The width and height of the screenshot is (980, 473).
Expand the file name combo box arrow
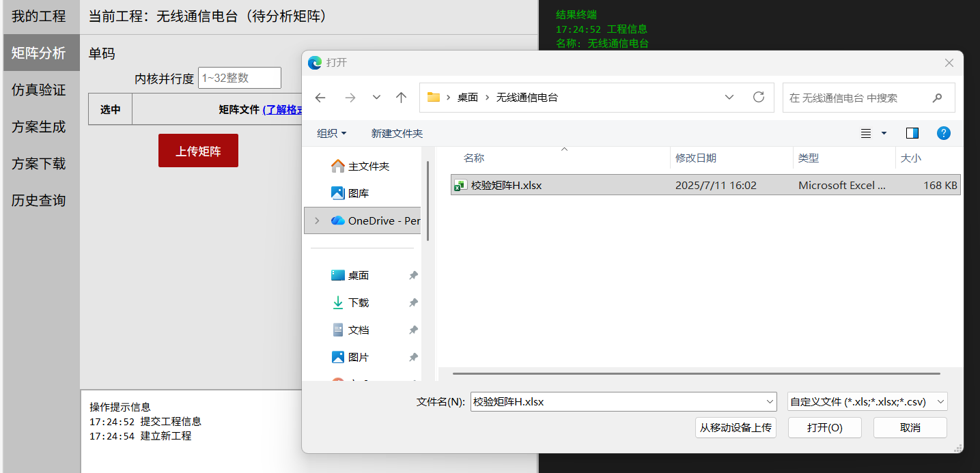pos(769,401)
